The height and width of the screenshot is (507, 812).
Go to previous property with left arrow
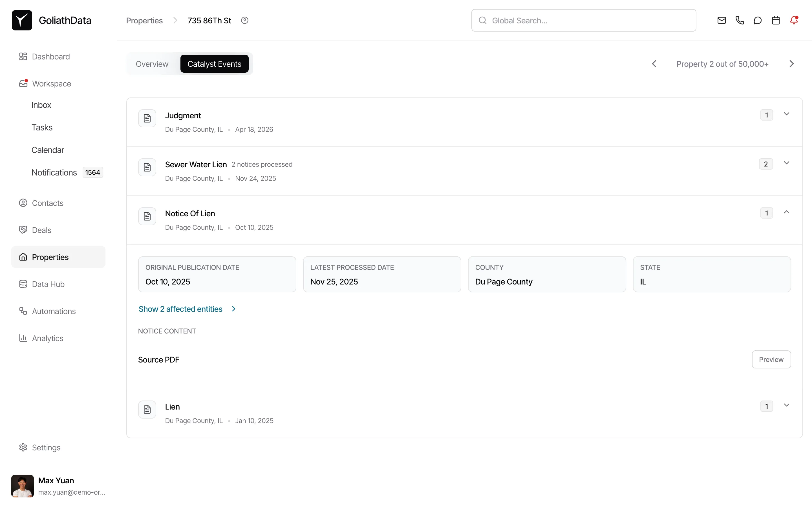pyautogui.click(x=654, y=63)
